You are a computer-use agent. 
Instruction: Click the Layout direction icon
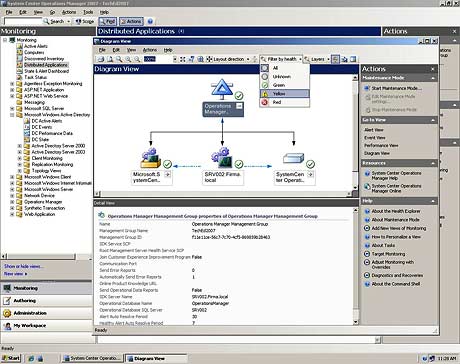[x=209, y=59]
